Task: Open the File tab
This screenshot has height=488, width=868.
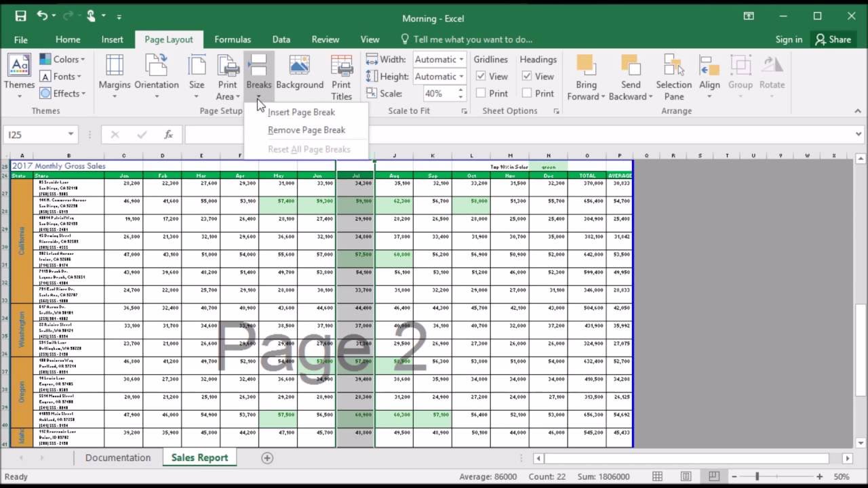Action: tap(21, 39)
